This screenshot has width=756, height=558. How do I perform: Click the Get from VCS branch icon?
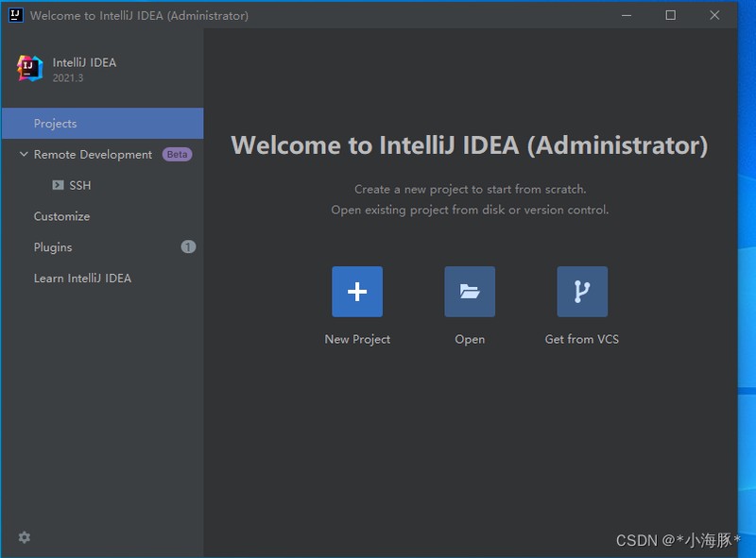click(x=582, y=292)
